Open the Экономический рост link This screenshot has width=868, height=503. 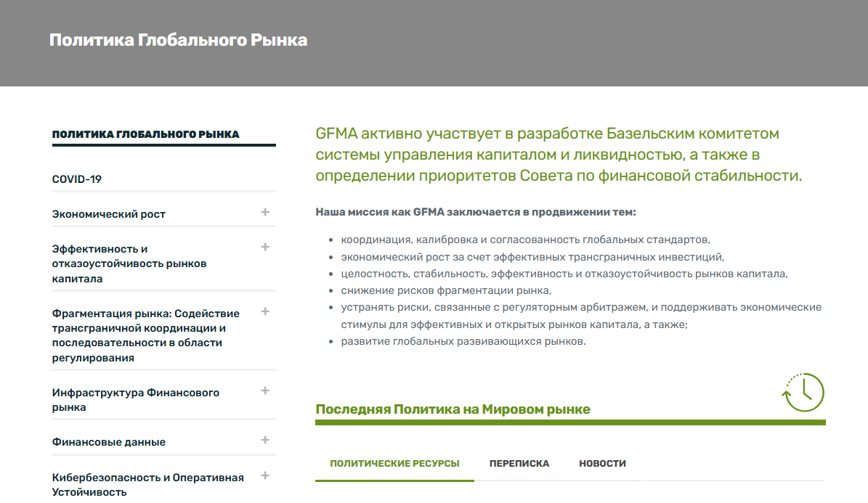pos(108,214)
